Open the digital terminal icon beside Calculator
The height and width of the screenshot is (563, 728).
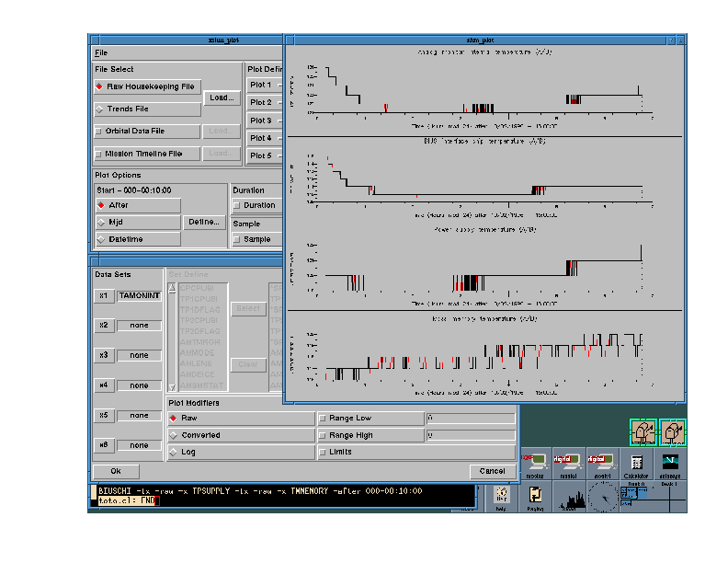pyautogui.click(x=602, y=464)
